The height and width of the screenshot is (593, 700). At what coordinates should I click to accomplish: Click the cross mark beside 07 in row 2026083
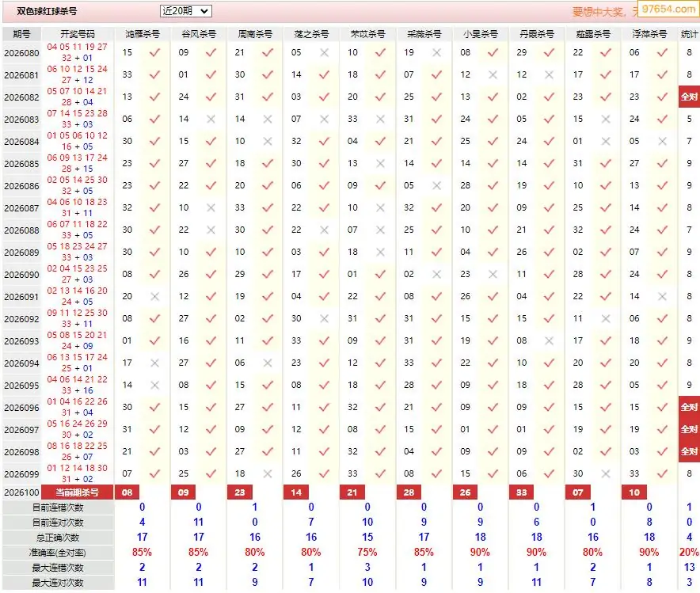click(x=325, y=119)
